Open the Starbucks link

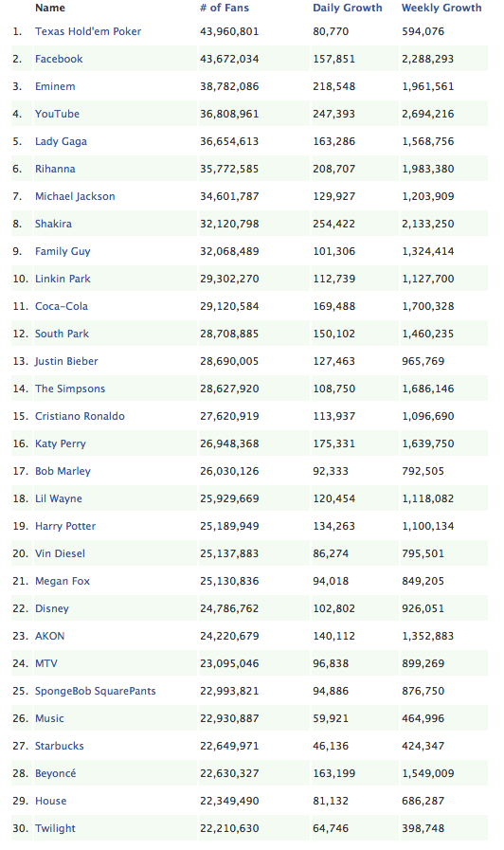click(x=60, y=746)
